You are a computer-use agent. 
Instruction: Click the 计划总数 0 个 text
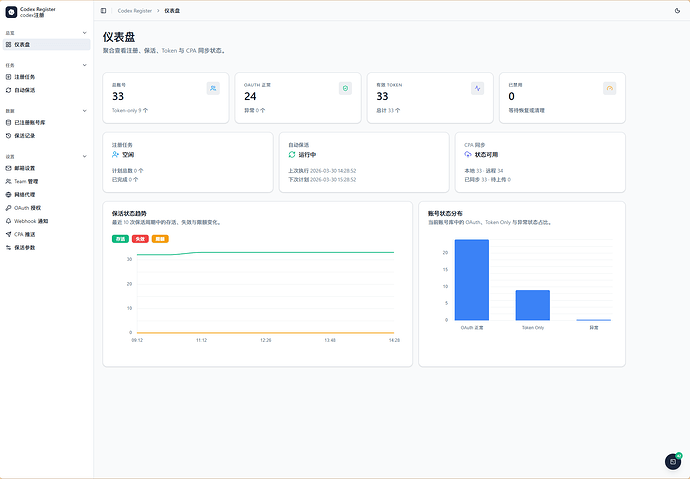pyautogui.click(x=128, y=171)
